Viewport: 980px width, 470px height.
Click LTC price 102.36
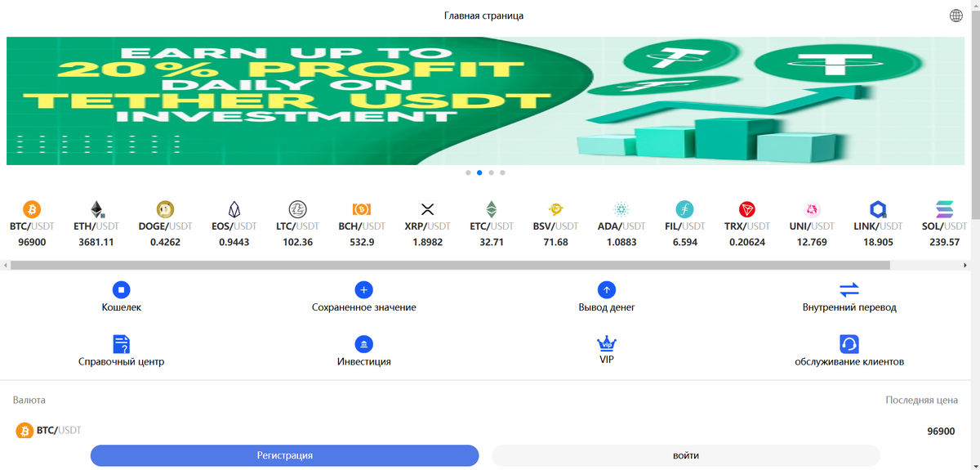pyautogui.click(x=297, y=242)
